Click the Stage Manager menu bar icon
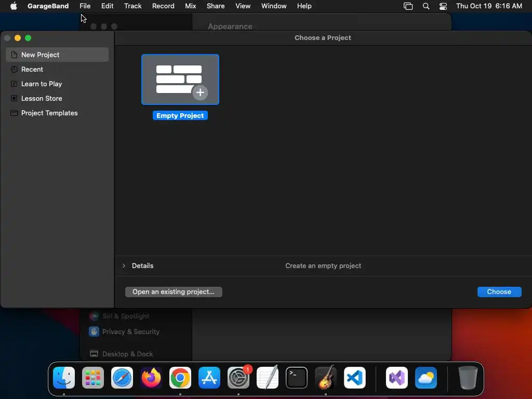532x399 pixels. point(408,6)
